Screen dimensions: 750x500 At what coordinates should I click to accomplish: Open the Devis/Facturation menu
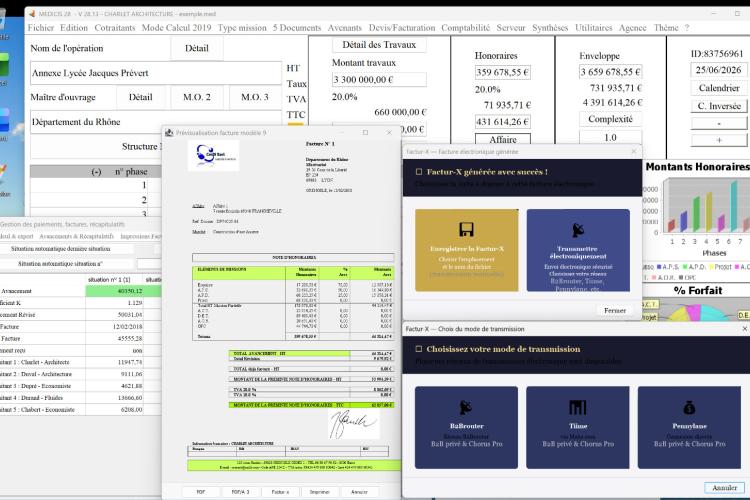click(402, 28)
